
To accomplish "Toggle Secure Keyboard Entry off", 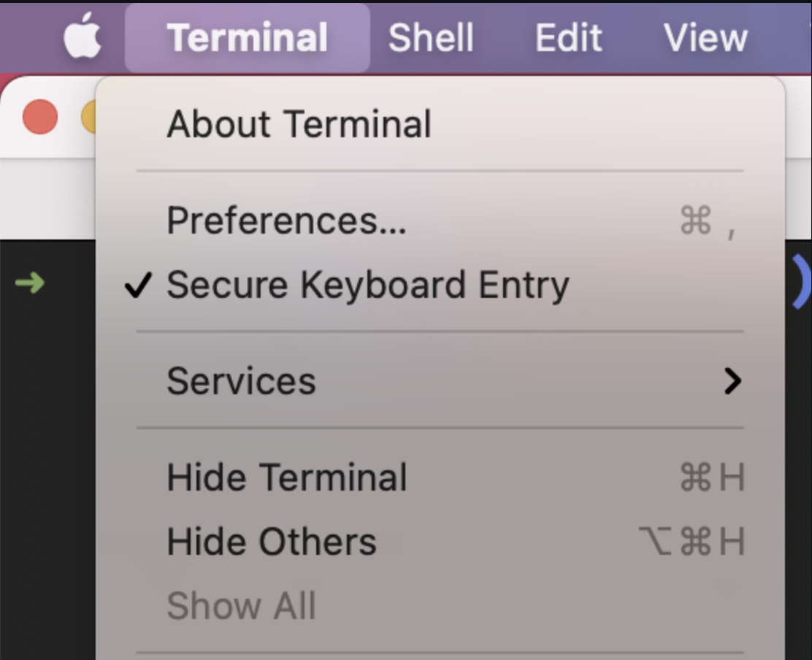I will [x=440, y=285].
